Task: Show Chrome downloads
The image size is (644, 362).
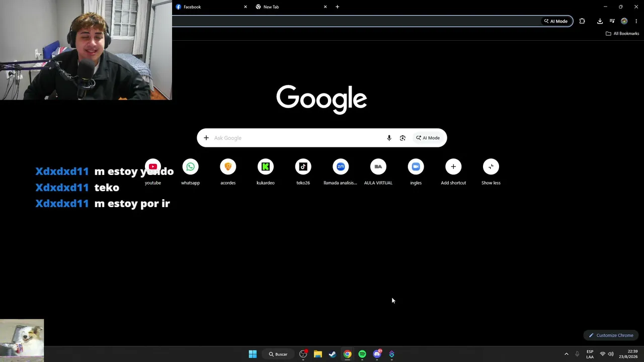Action: tap(600, 21)
